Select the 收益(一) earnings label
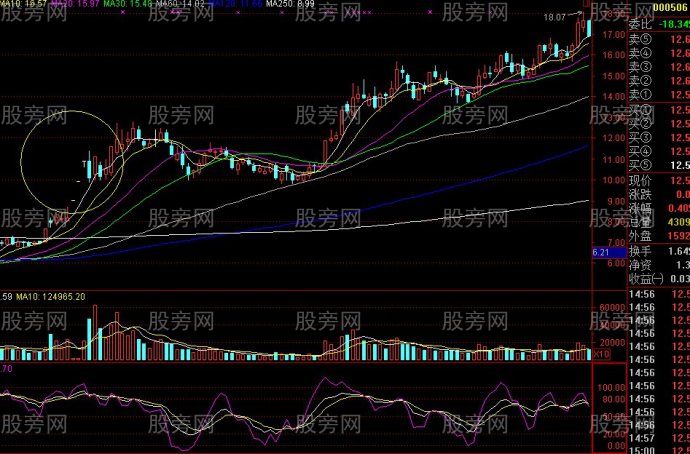Image resolution: width=690 pixels, height=454 pixels. point(646,278)
